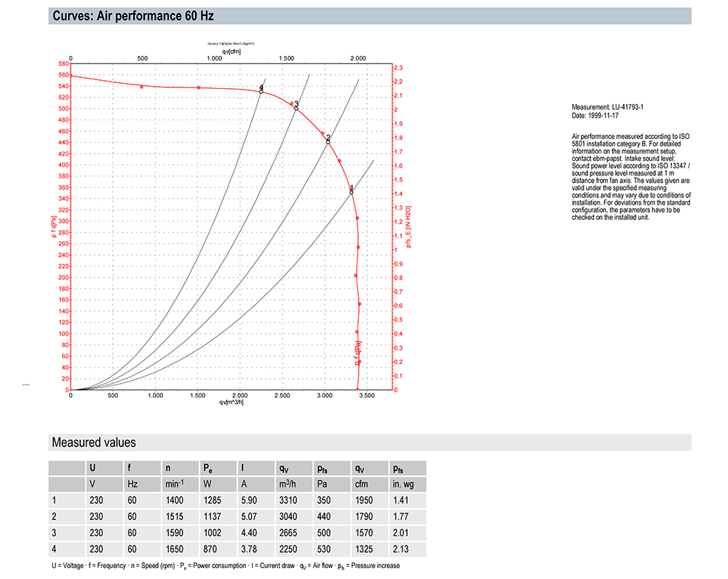Click the qv[cfm] top axis label
The image size is (728, 579).
coord(232,52)
